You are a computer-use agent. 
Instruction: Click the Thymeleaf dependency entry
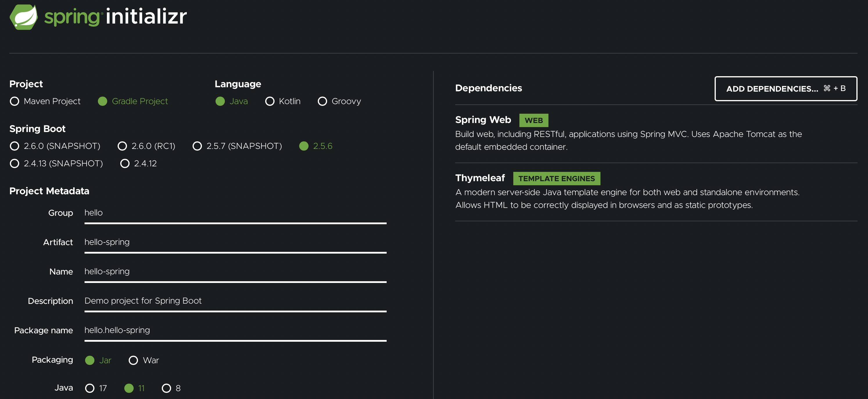(480, 178)
